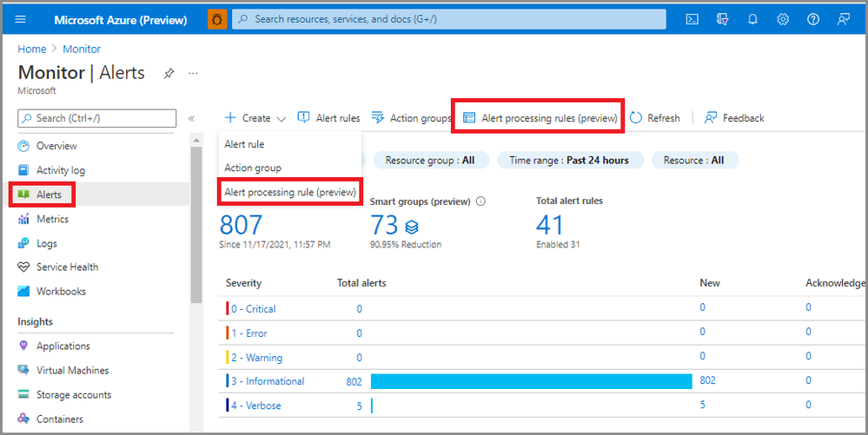Click the Informational total alerts value 802

(x=354, y=382)
